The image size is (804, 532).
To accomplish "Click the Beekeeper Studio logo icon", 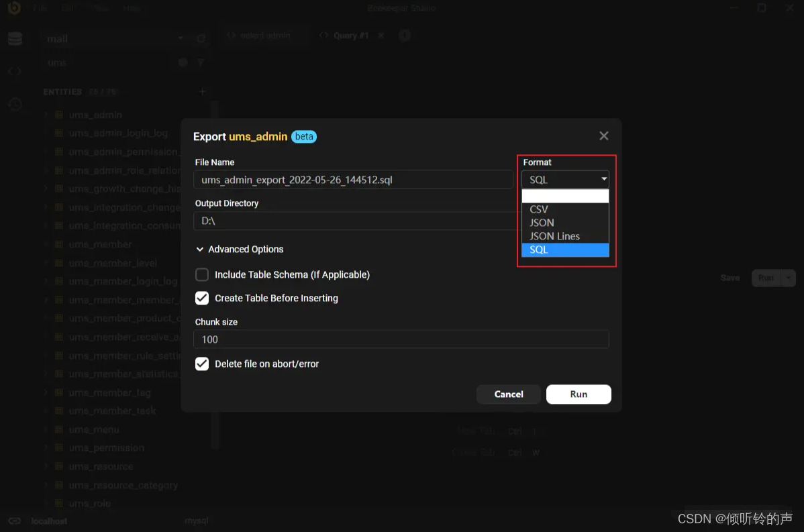I will click(14, 7).
